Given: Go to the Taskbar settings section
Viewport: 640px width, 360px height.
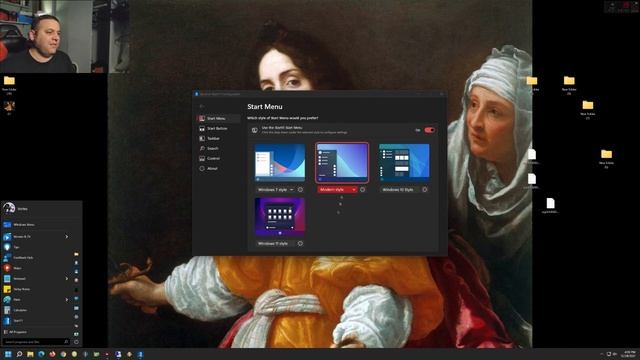Looking at the screenshot, I should tap(218, 138).
